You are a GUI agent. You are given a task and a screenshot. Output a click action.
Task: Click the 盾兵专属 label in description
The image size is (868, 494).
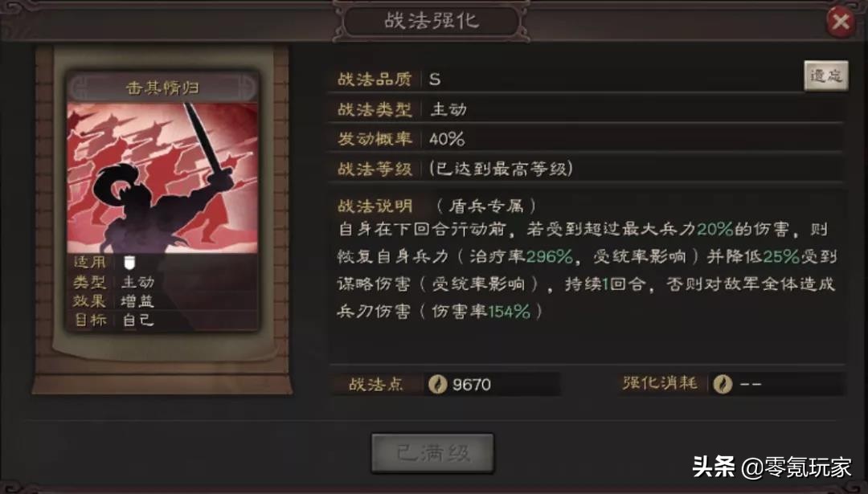(485, 206)
